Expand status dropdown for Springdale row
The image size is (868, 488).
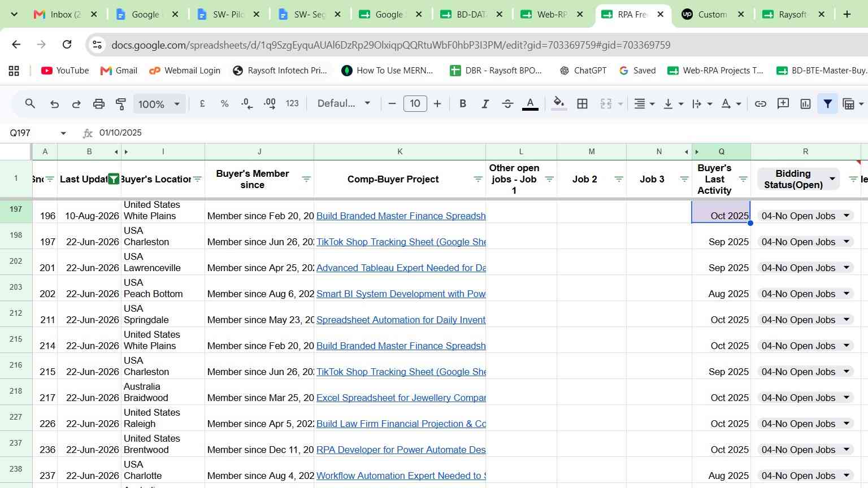tap(847, 320)
